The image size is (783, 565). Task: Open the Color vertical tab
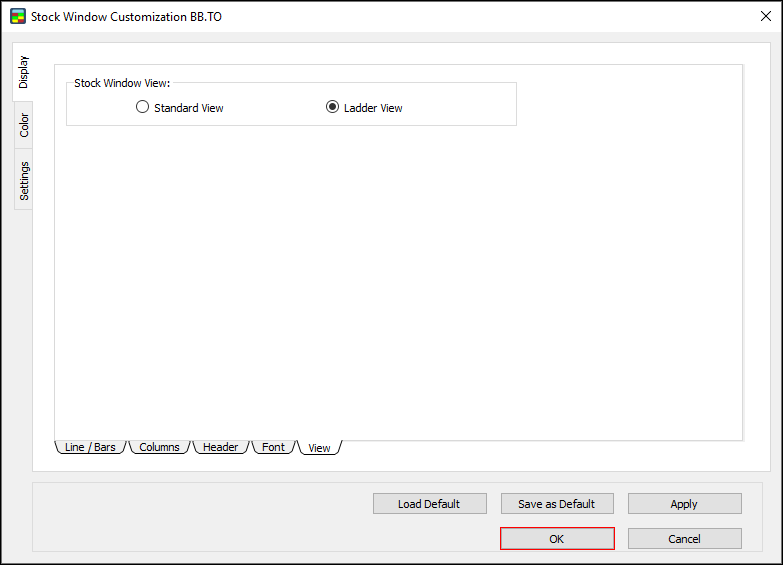pyautogui.click(x=24, y=125)
